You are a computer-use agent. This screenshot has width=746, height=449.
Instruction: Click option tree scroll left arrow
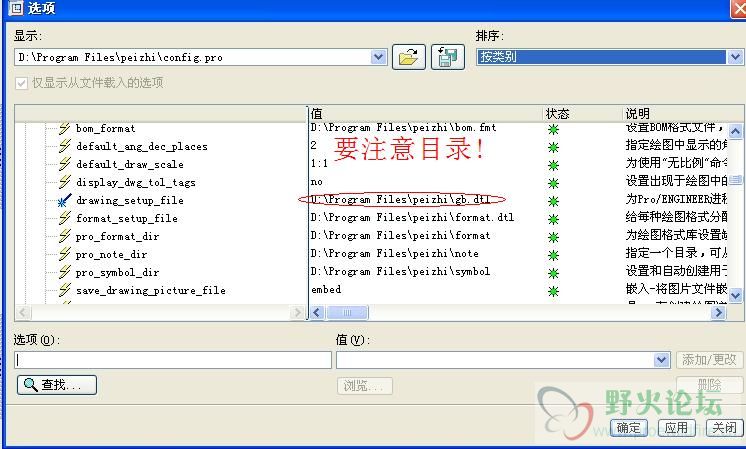coord(23,312)
